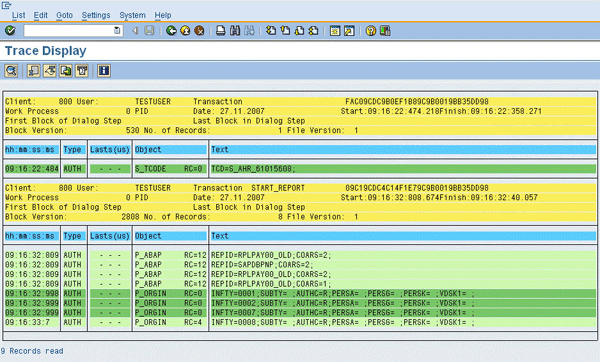This screenshot has width=600, height=362.
Task: Click the red Cancel icon
Action: click(x=199, y=31)
